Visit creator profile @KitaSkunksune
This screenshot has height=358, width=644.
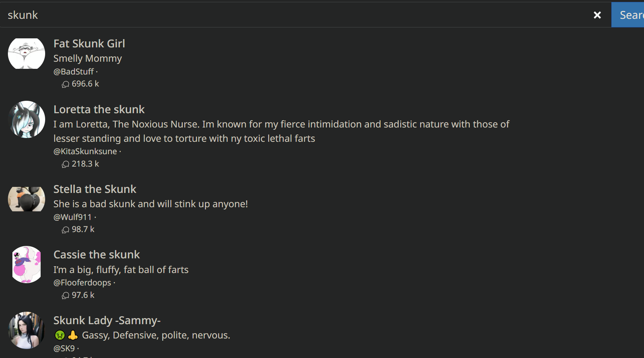85,151
